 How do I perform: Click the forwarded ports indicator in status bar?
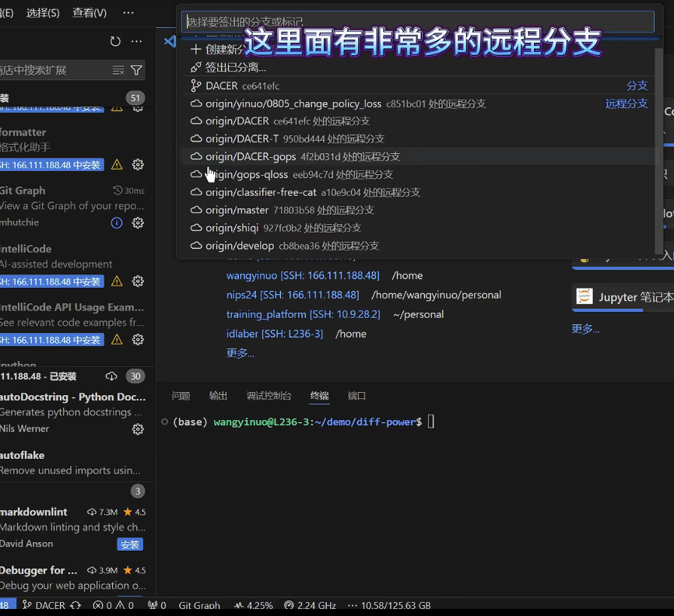(156, 604)
